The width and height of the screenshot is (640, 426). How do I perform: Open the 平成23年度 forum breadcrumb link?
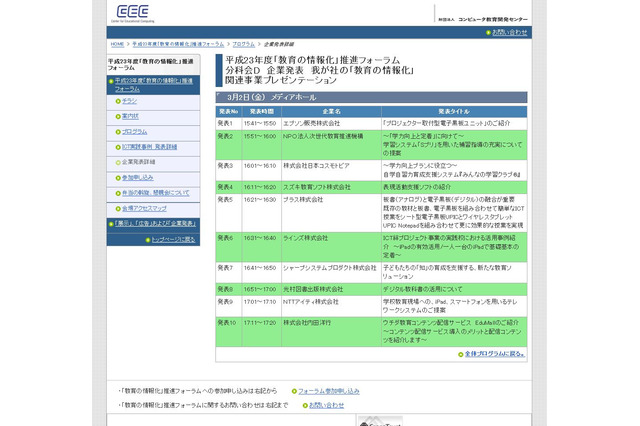[x=178, y=44]
